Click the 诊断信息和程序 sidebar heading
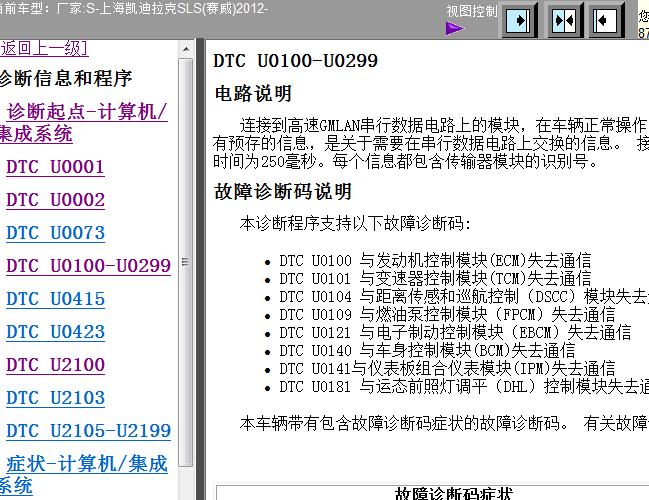Screen dimensions: 649x500 (66, 78)
